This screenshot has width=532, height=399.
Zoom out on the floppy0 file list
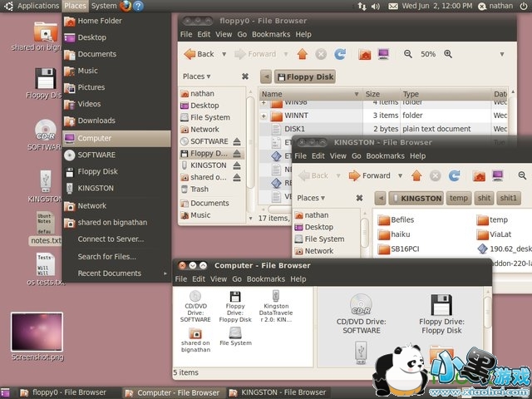(407, 54)
